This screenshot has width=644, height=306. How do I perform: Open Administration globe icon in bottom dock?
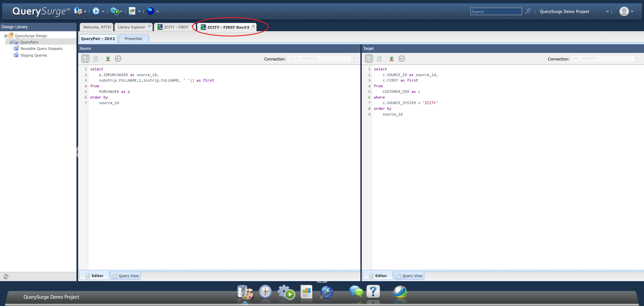(x=327, y=292)
